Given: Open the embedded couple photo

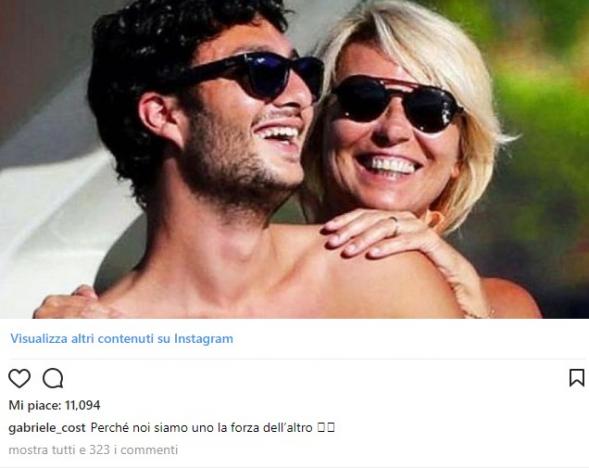Looking at the screenshot, I should (x=294, y=159).
